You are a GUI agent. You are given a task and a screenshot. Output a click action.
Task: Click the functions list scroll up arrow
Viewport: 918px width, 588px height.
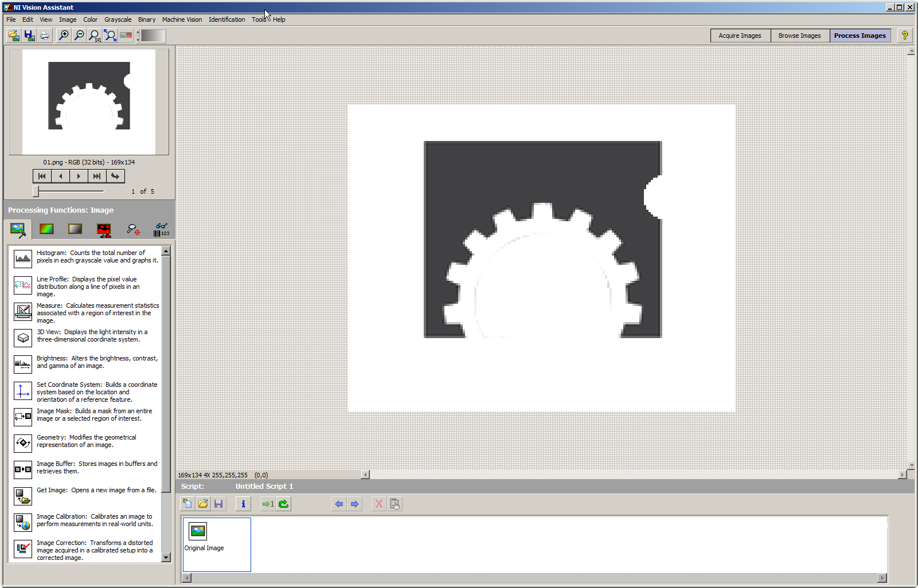point(166,251)
